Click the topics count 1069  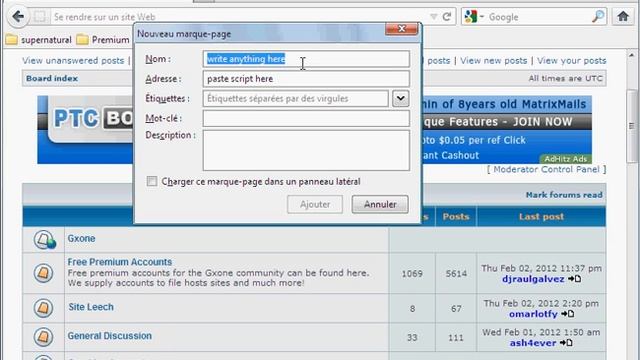coord(412,273)
